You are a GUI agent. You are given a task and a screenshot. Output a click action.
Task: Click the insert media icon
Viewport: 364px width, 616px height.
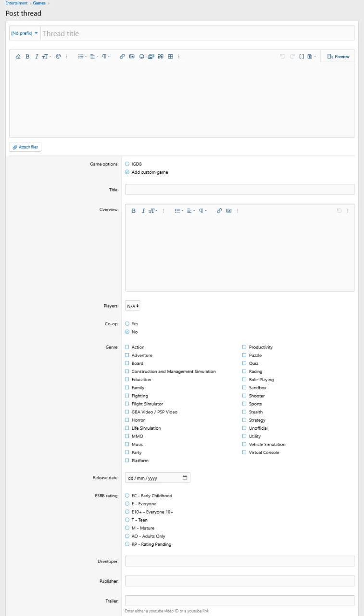[x=151, y=56]
